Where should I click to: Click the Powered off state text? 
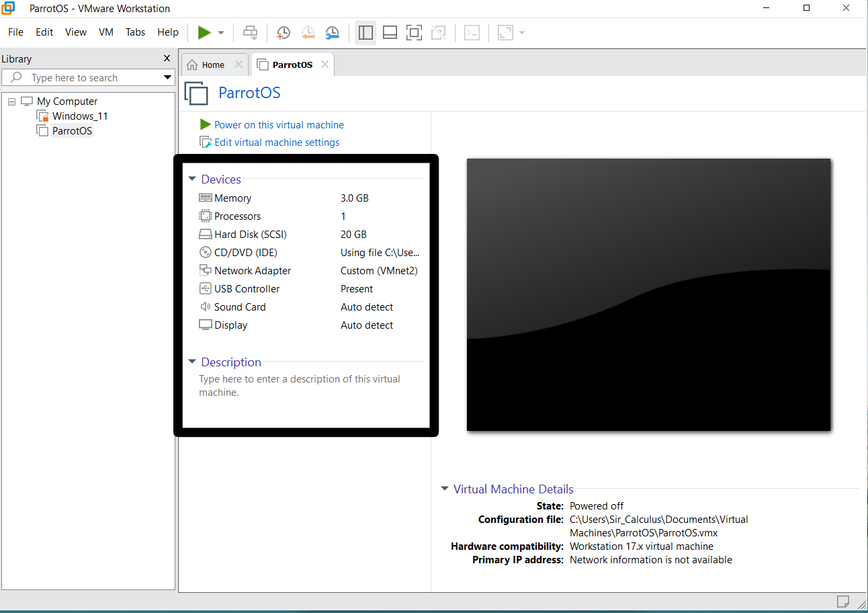coord(597,506)
